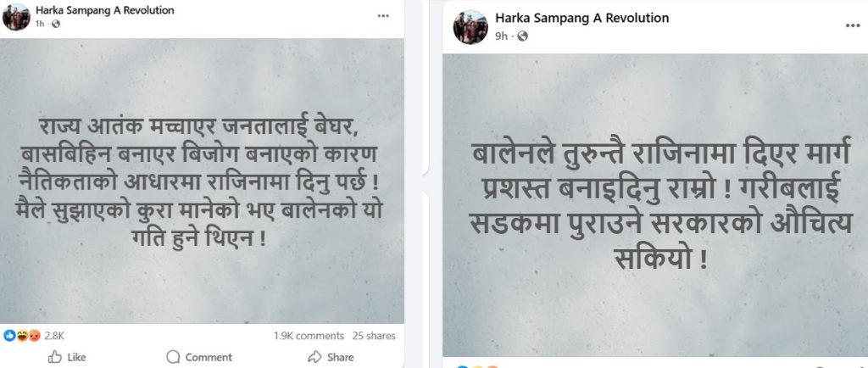This screenshot has width=868, height=368.
Task: Click the public globe icon on left post
Action: click(57, 24)
